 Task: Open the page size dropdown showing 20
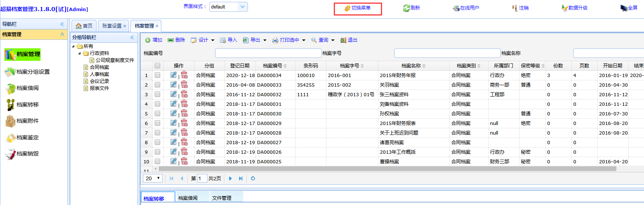(153, 178)
